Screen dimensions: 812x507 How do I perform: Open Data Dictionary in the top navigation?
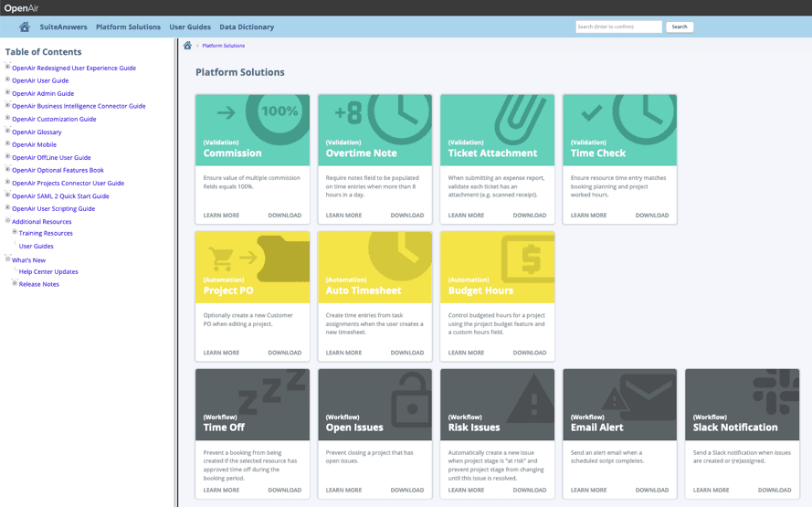point(247,26)
